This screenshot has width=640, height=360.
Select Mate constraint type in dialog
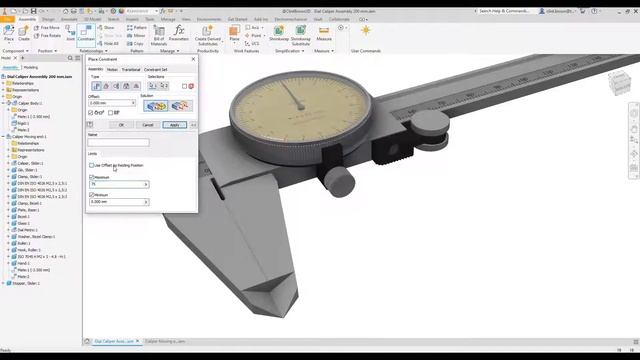[97, 86]
